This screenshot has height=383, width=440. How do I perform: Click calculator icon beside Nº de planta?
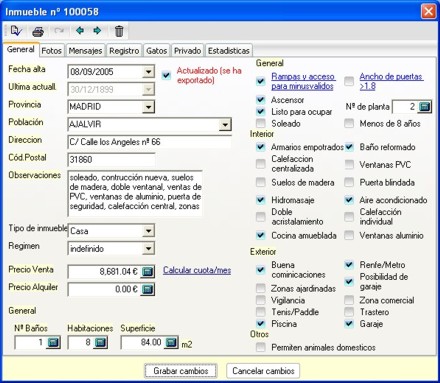pyautogui.click(x=424, y=107)
